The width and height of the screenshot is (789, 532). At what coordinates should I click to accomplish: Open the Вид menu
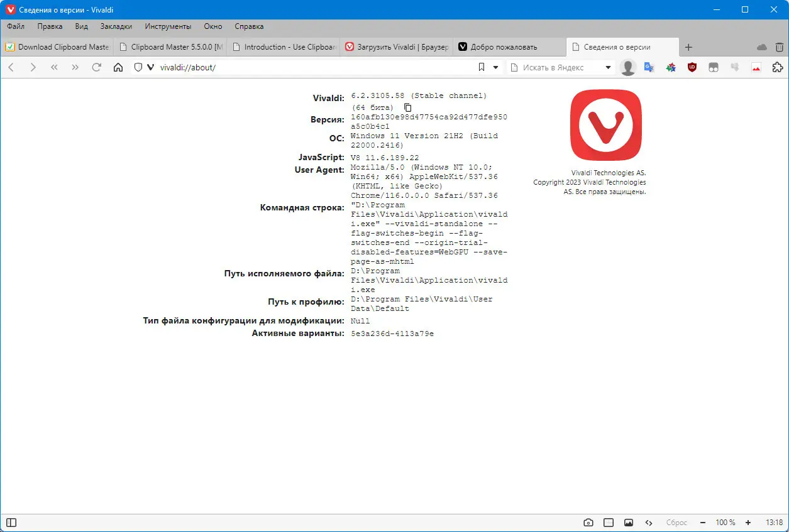(x=81, y=26)
